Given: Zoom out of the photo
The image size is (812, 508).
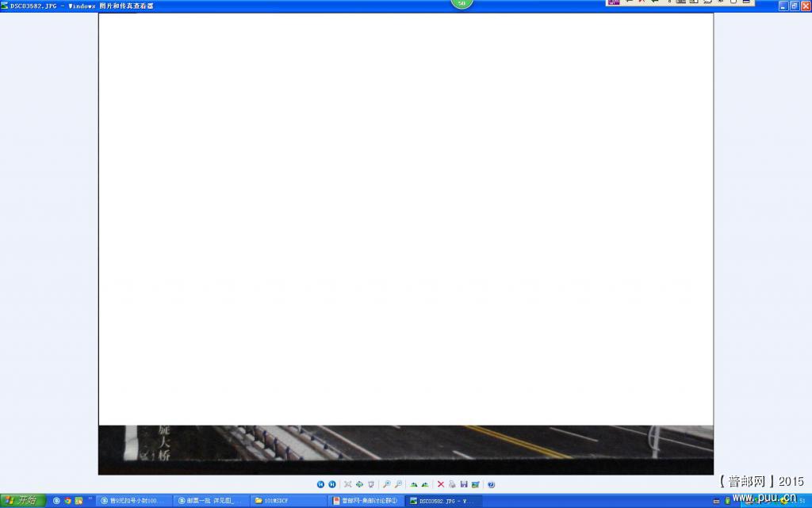Looking at the screenshot, I should point(398,484).
